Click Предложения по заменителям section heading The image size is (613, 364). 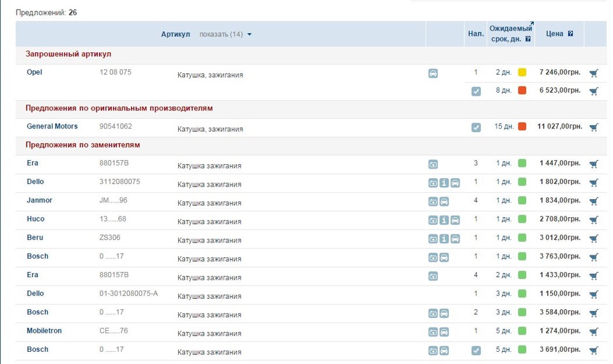[83, 145]
